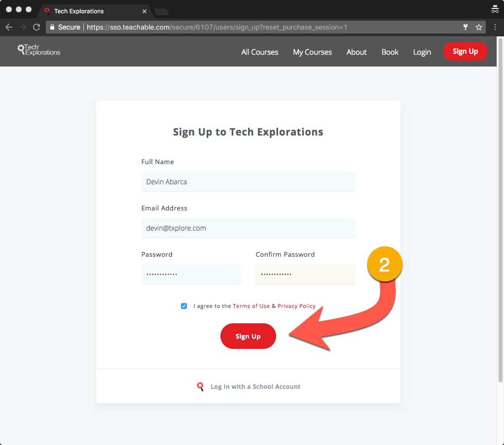Click the browser back arrow

coord(9,27)
